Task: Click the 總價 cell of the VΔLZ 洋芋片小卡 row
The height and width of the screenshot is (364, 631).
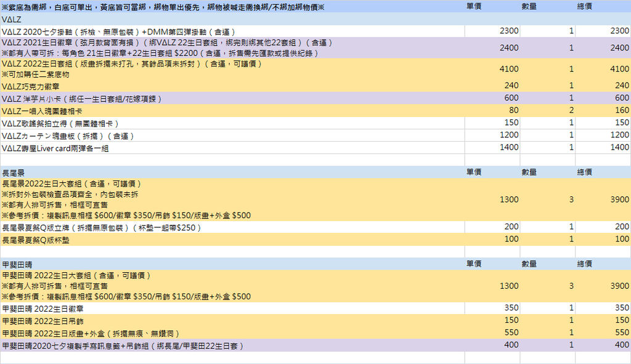Action: pyautogui.click(x=603, y=98)
